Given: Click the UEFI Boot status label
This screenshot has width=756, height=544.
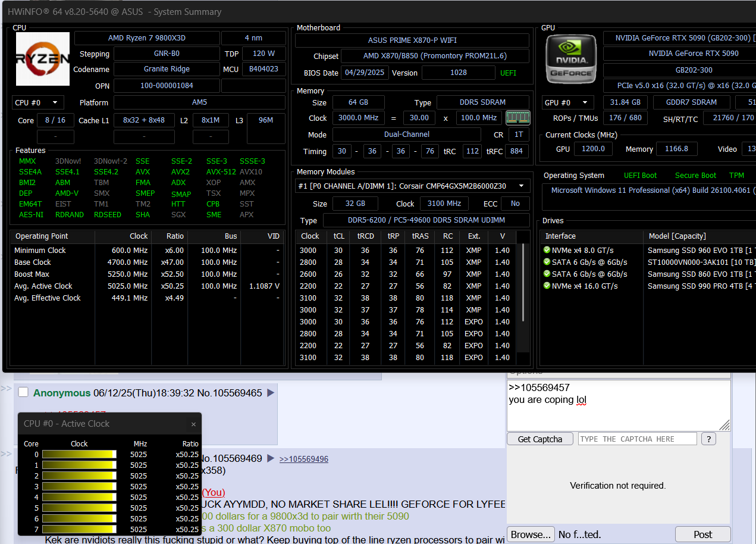Looking at the screenshot, I should point(640,176).
